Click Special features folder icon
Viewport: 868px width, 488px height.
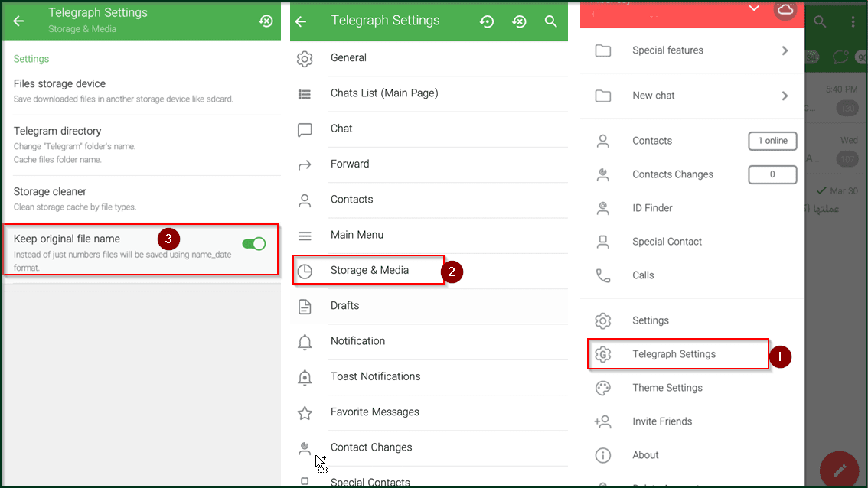pyautogui.click(x=603, y=51)
